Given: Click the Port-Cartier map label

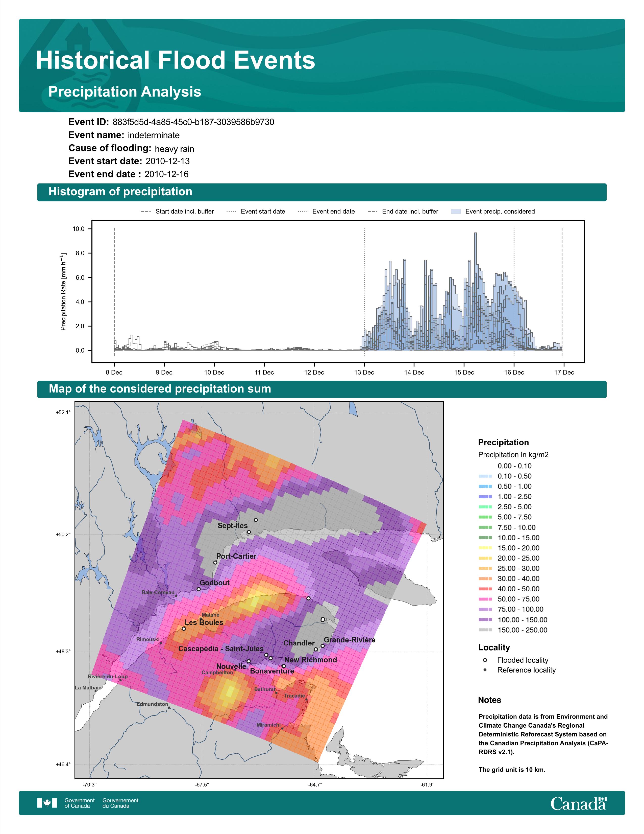Looking at the screenshot, I should tap(236, 556).
